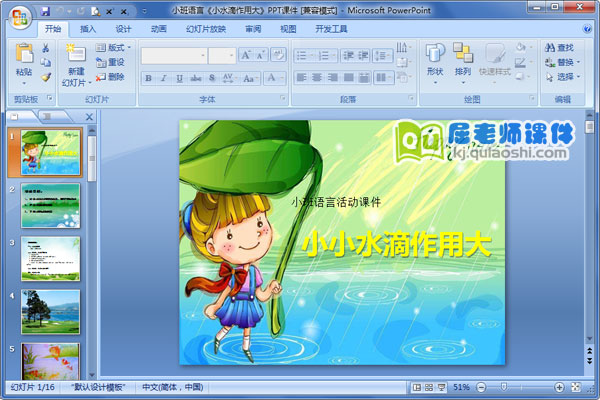Screen dimensions: 600x400
Task: Justify text in paragraph group
Action: 349,77
